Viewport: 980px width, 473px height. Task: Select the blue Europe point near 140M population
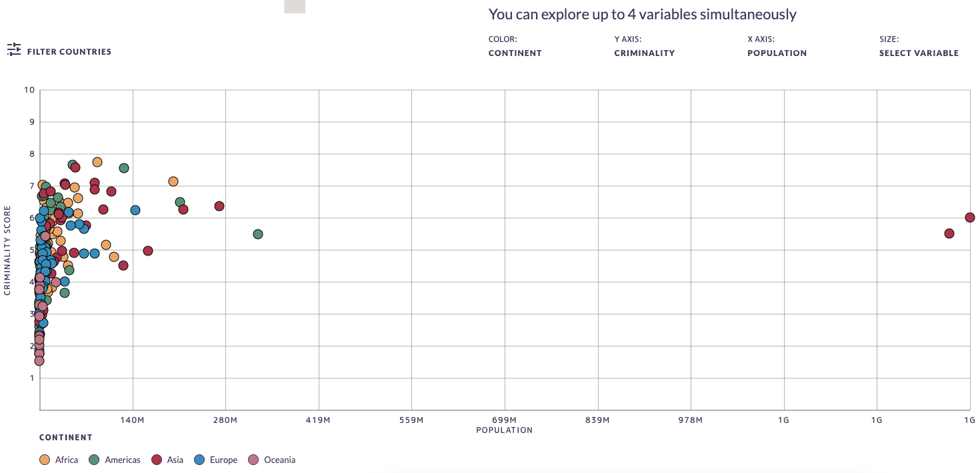tap(135, 210)
